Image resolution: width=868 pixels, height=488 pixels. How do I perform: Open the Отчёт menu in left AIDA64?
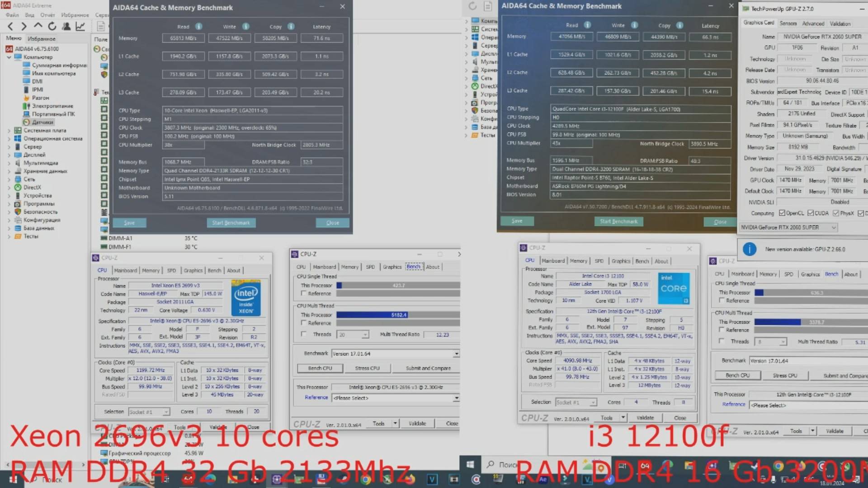pos(47,15)
